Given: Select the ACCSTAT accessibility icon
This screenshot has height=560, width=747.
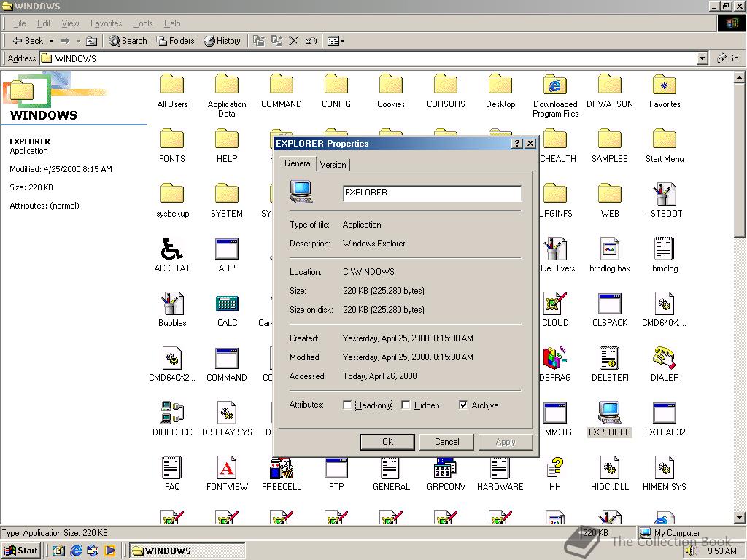Looking at the screenshot, I should tap(172, 249).
